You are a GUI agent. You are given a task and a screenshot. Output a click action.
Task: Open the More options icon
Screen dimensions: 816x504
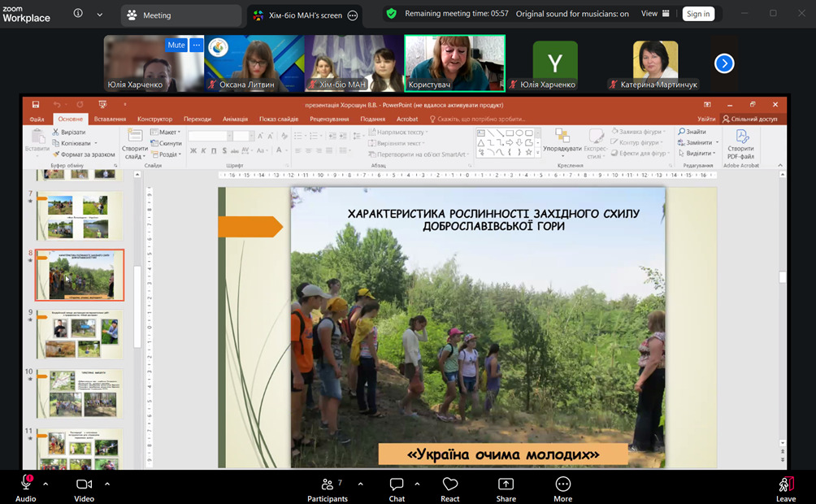[x=562, y=484]
